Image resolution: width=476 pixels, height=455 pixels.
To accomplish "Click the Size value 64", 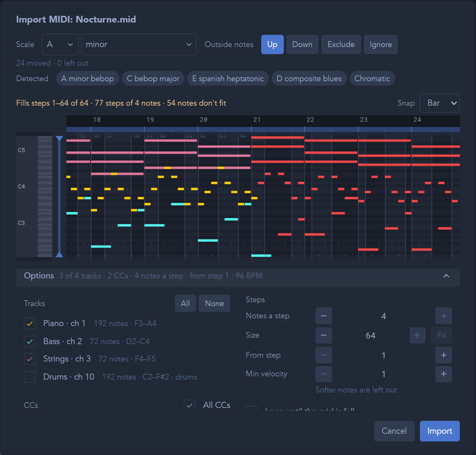I will 371,336.
